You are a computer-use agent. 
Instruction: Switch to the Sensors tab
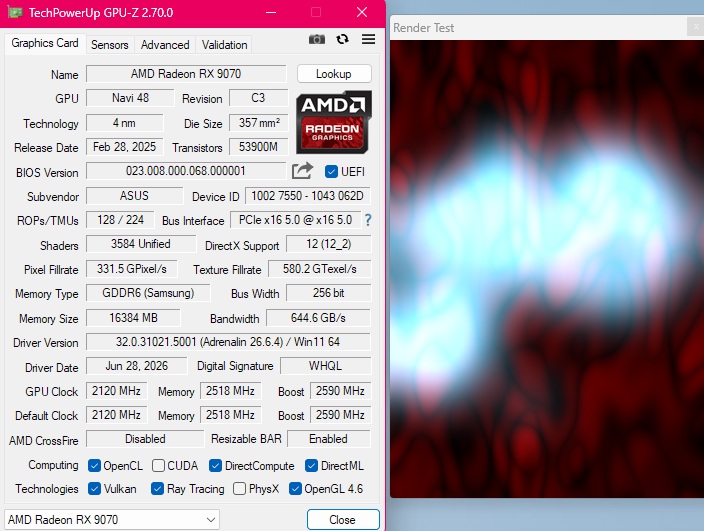(x=110, y=45)
